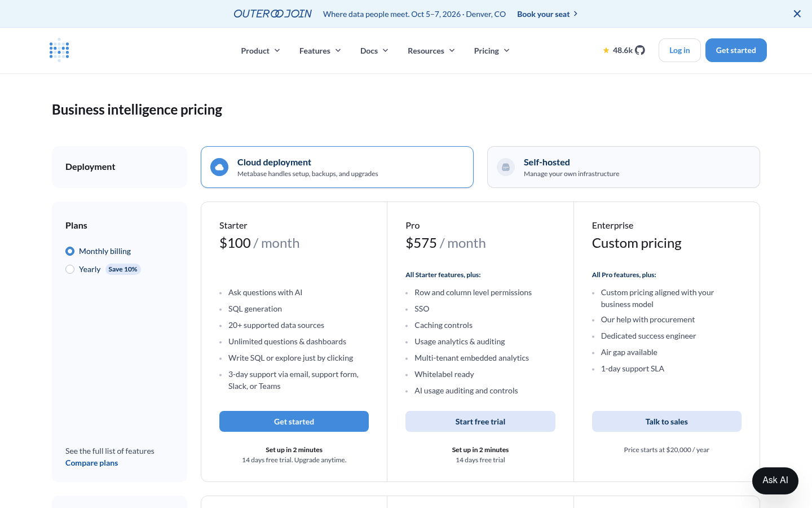Click the arrow beside Book your seat

pos(575,14)
